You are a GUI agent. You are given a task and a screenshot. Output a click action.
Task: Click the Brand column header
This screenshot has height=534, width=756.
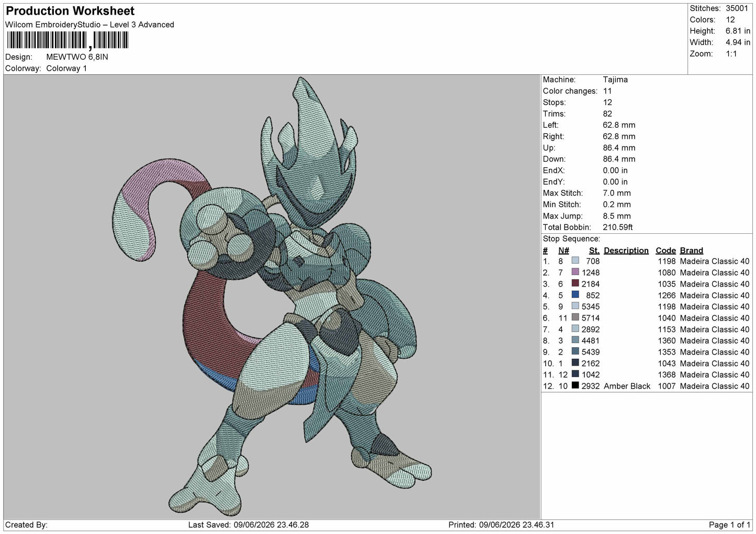tap(692, 251)
